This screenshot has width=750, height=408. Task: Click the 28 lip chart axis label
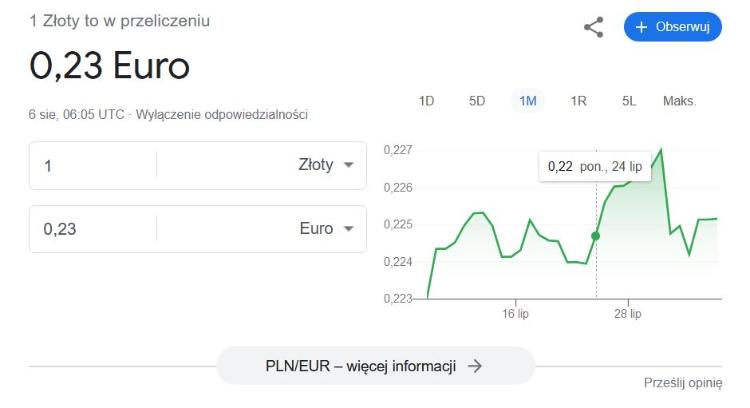click(628, 314)
